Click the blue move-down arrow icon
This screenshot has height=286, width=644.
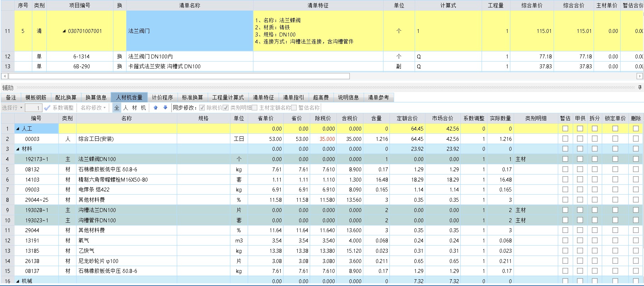[165, 108]
